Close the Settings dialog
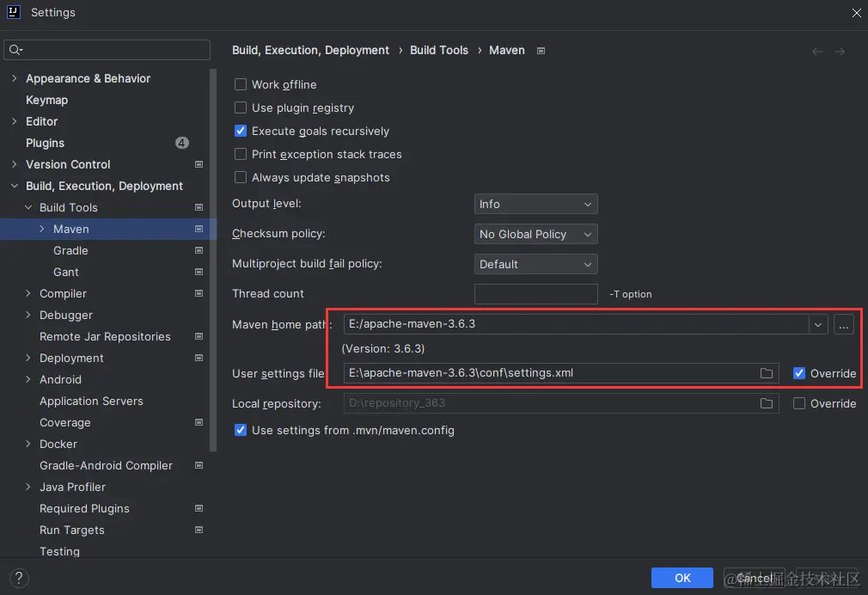 [x=856, y=12]
